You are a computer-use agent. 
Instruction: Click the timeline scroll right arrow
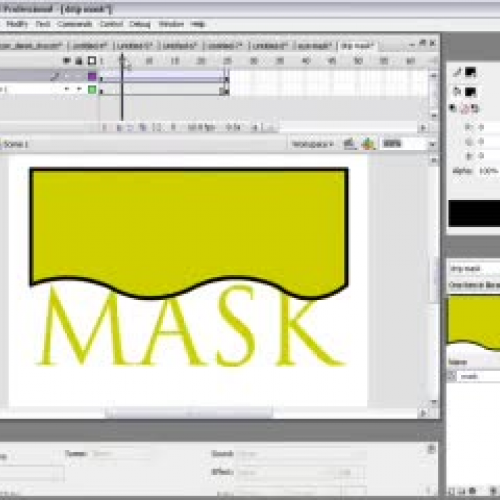(423, 127)
